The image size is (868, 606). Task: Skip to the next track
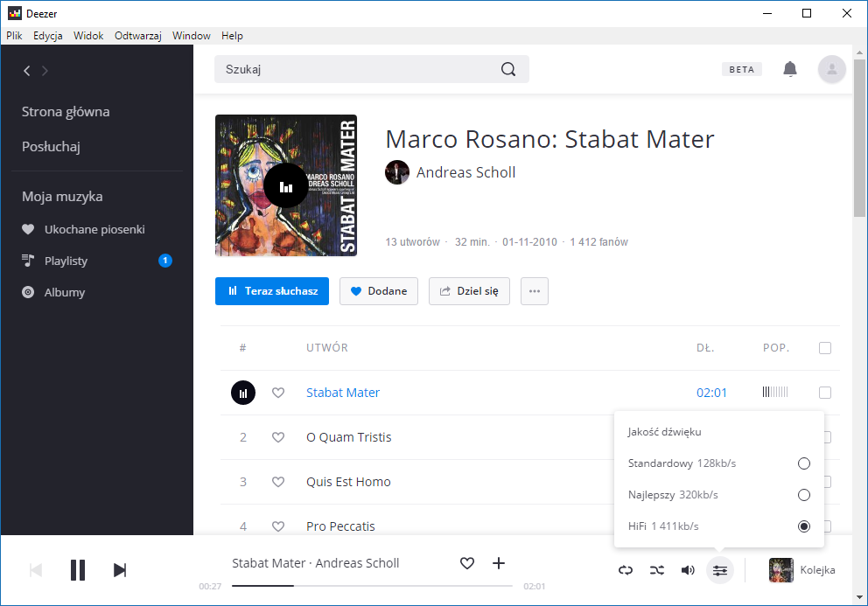click(120, 570)
